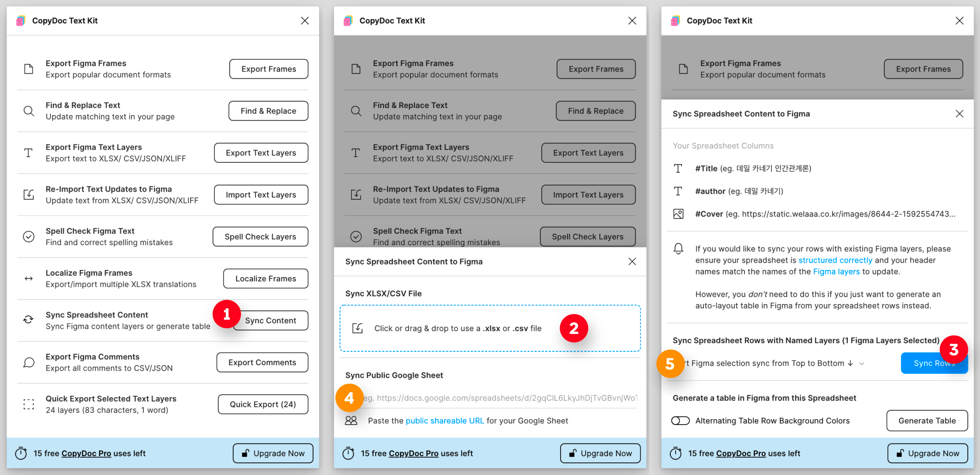Click the Spell Check checkmark icon in left panel
The image size is (980, 475).
[x=29, y=237]
